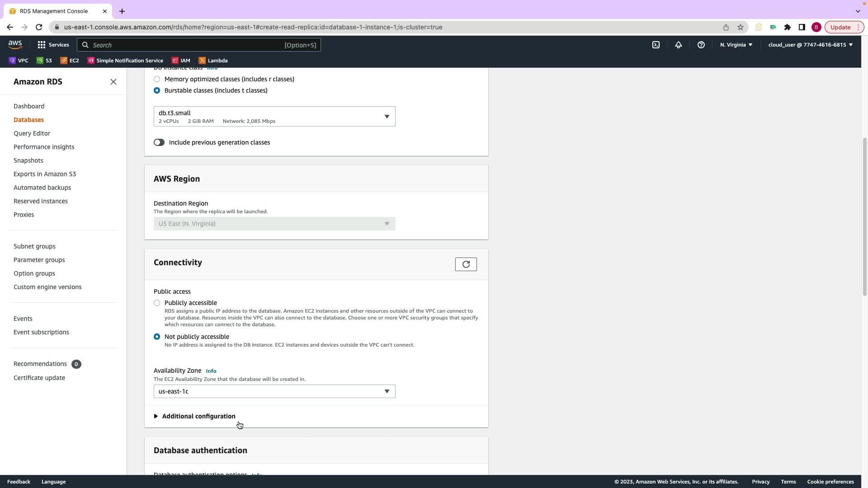
Task: Select the Publicly accessible option
Action: [x=157, y=303]
